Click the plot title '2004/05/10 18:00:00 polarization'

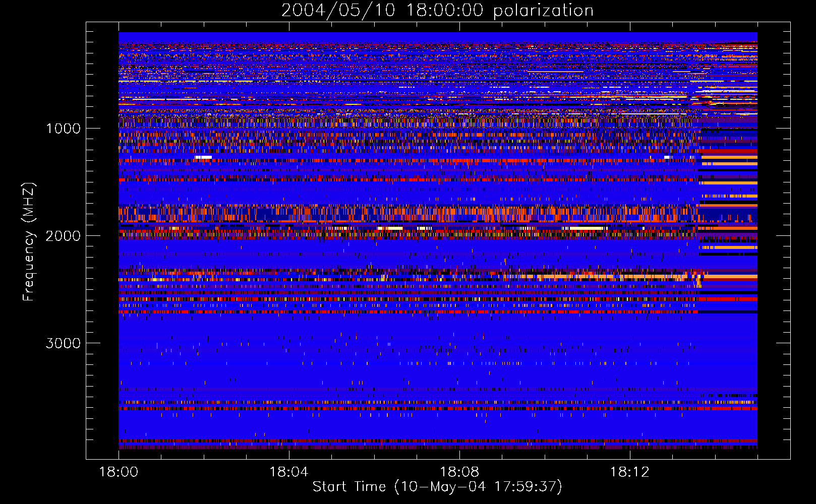437,11
